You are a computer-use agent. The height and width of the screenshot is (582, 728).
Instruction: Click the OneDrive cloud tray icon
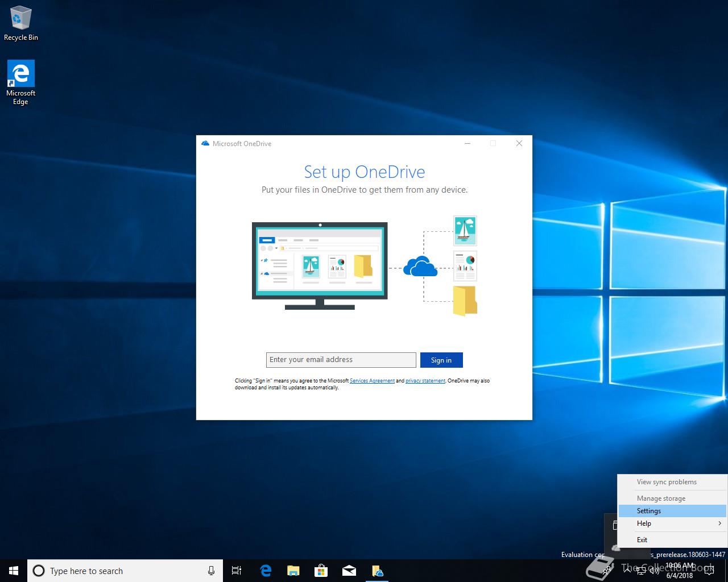point(615,548)
